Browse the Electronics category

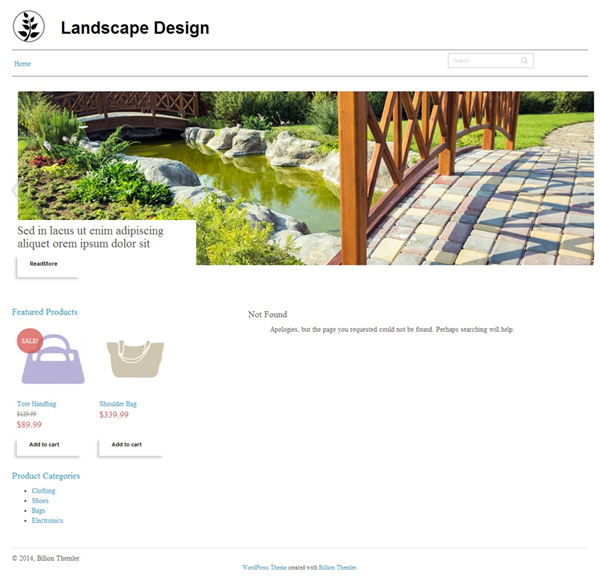coord(47,521)
